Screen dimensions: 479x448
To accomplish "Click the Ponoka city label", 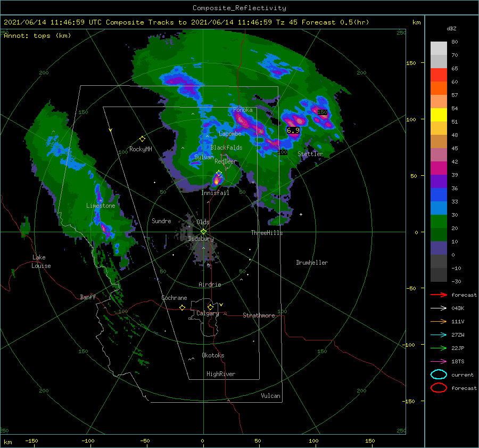I will [x=243, y=110].
